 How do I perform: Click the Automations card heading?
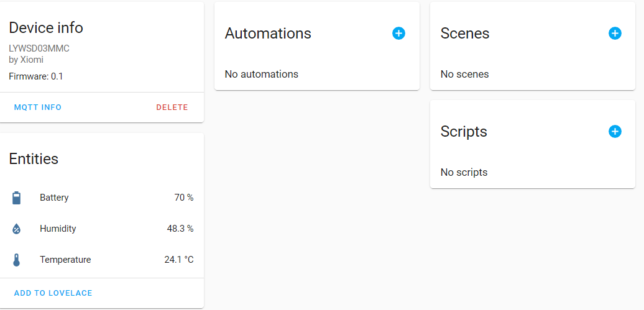tap(268, 34)
